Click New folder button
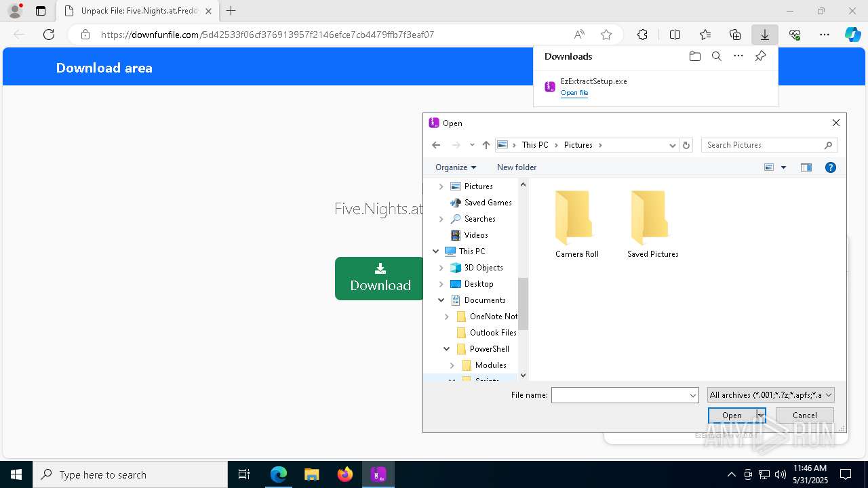The height and width of the screenshot is (488, 868). [517, 167]
